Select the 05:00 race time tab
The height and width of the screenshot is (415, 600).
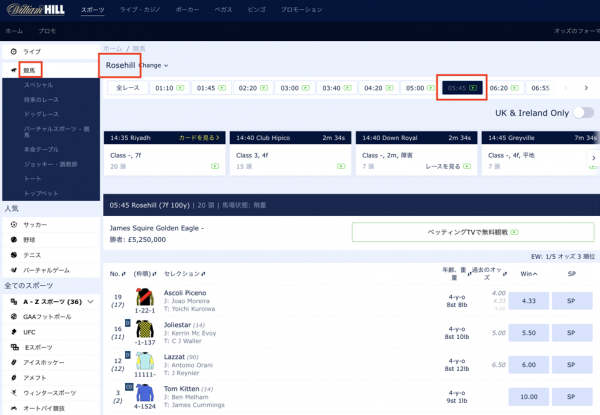420,88
